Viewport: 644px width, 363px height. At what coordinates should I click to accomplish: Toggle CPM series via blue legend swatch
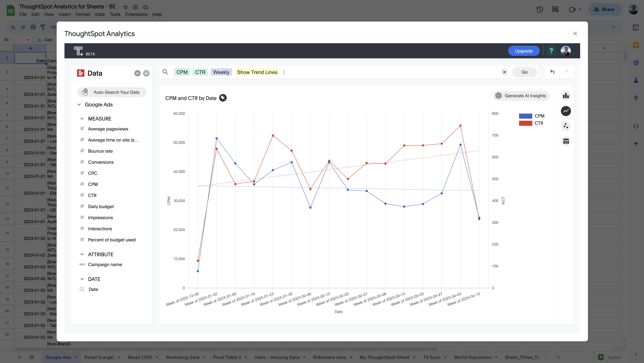[525, 116]
